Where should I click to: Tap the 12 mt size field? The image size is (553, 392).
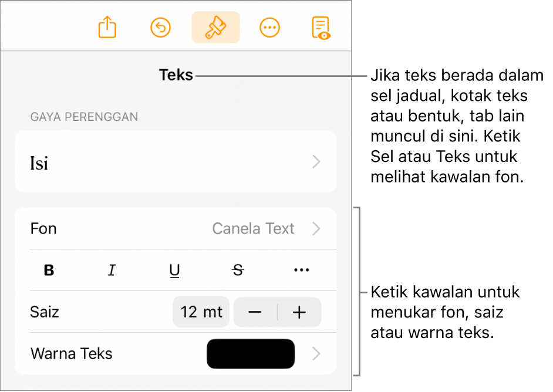point(201,312)
